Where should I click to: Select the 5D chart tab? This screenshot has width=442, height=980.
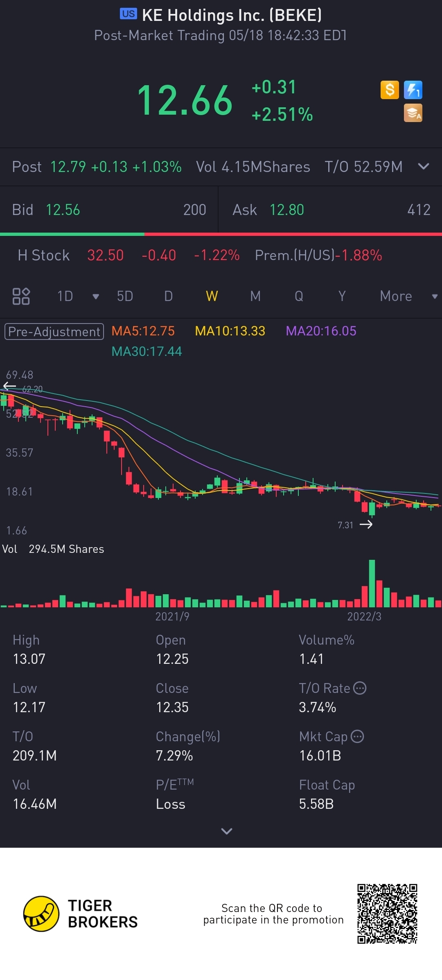125,296
